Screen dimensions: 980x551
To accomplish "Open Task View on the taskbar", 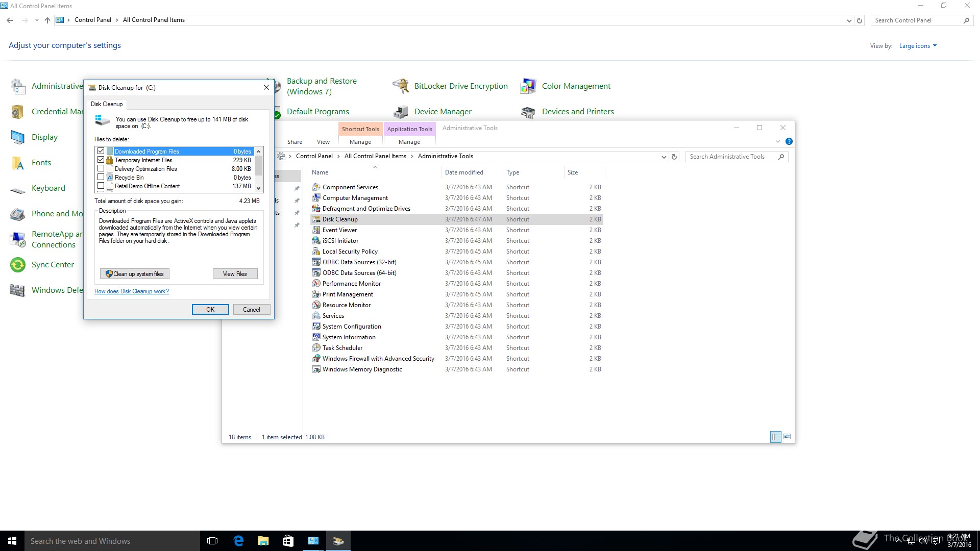I will pyautogui.click(x=212, y=541).
